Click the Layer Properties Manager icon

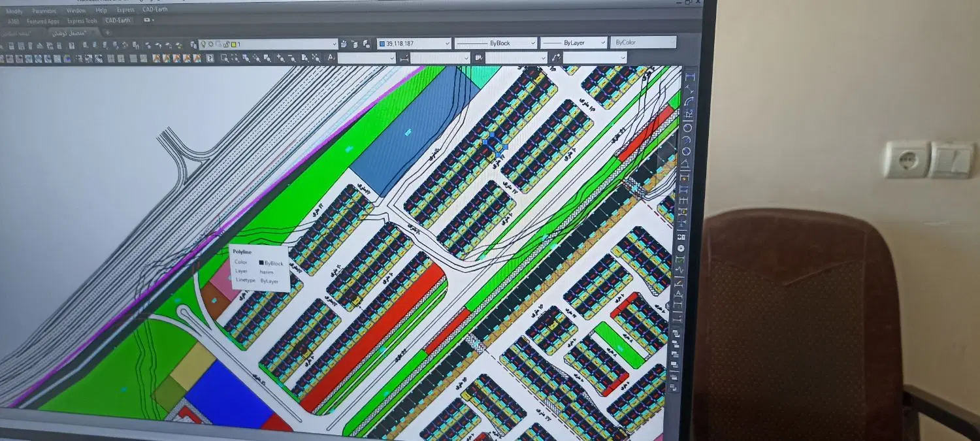[193, 44]
